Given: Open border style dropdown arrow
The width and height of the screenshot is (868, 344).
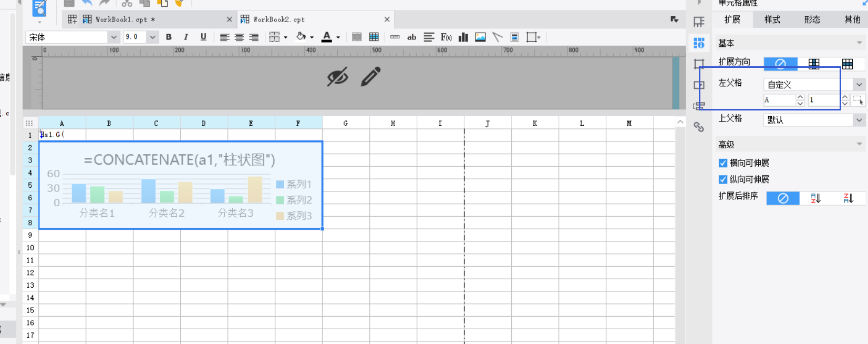Looking at the screenshot, I should [285, 37].
